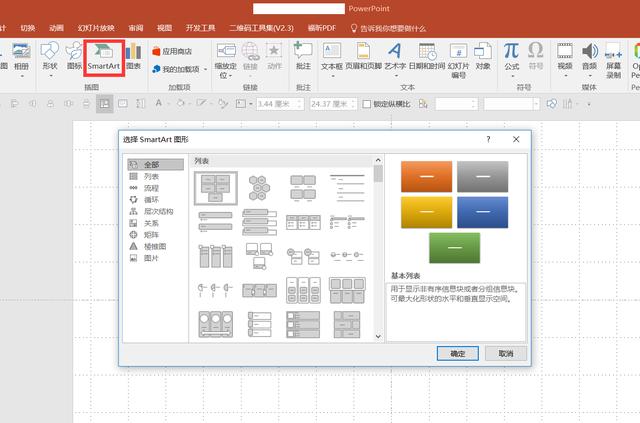Click the 缩放定位 zoom button
The image size is (640, 423).
click(226, 60)
